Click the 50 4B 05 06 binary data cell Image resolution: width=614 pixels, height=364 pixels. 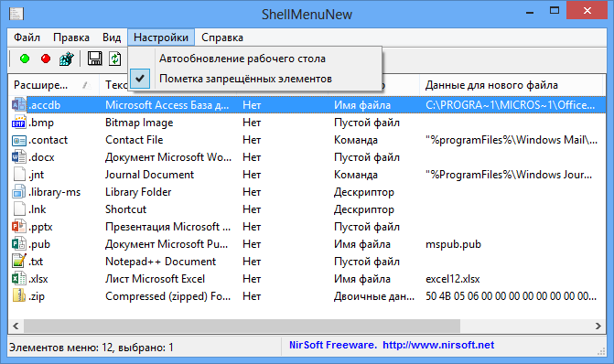point(511,296)
